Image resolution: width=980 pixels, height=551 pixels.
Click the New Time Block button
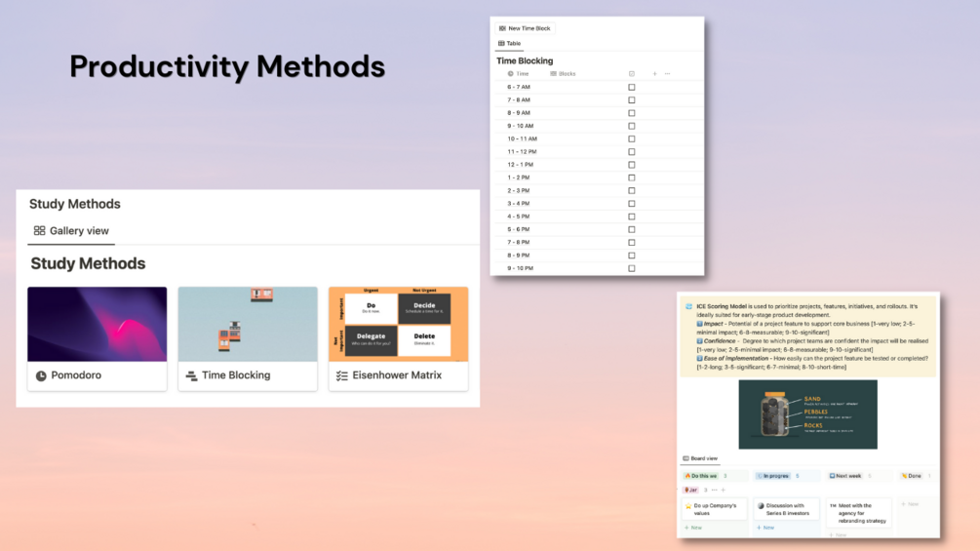click(525, 28)
